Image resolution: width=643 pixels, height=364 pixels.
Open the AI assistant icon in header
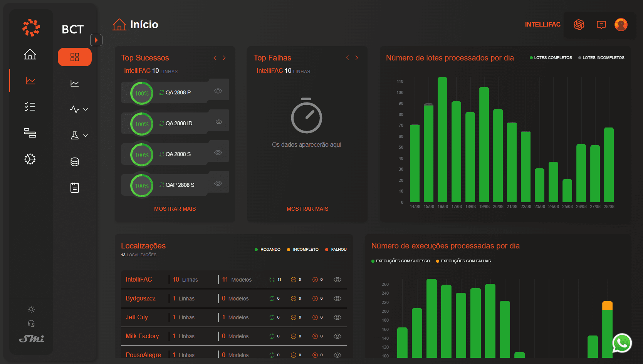click(579, 25)
